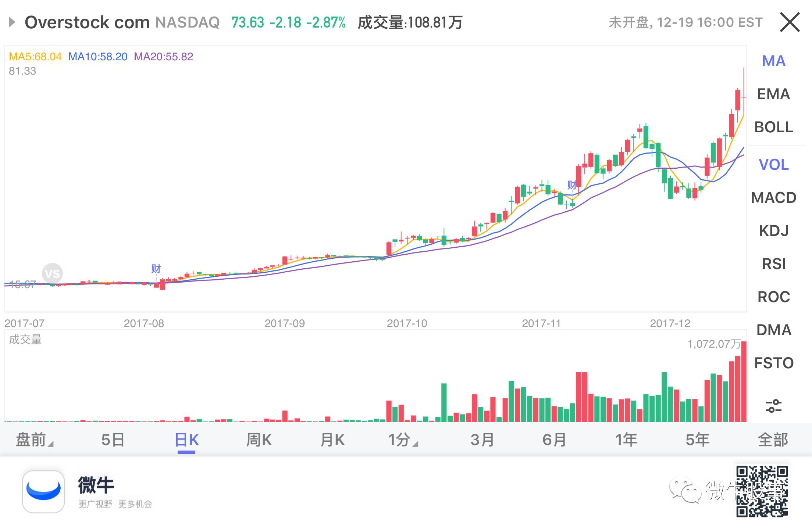The height and width of the screenshot is (527, 812).
Task: Open the 1分 minute interval dropdown
Action: (x=403, y=440)
